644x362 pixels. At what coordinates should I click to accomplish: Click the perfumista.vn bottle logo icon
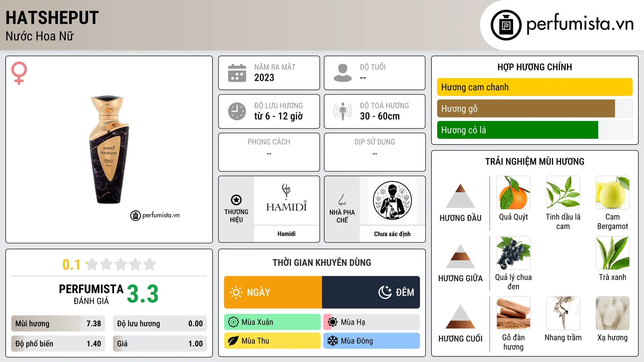tap(506, 25)
